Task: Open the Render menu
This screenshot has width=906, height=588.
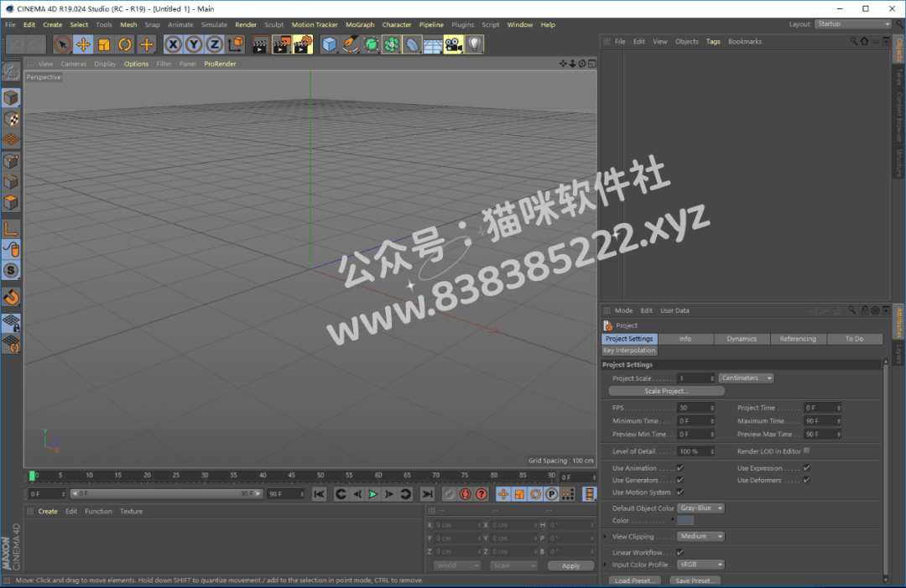Action: coord(246,25)
